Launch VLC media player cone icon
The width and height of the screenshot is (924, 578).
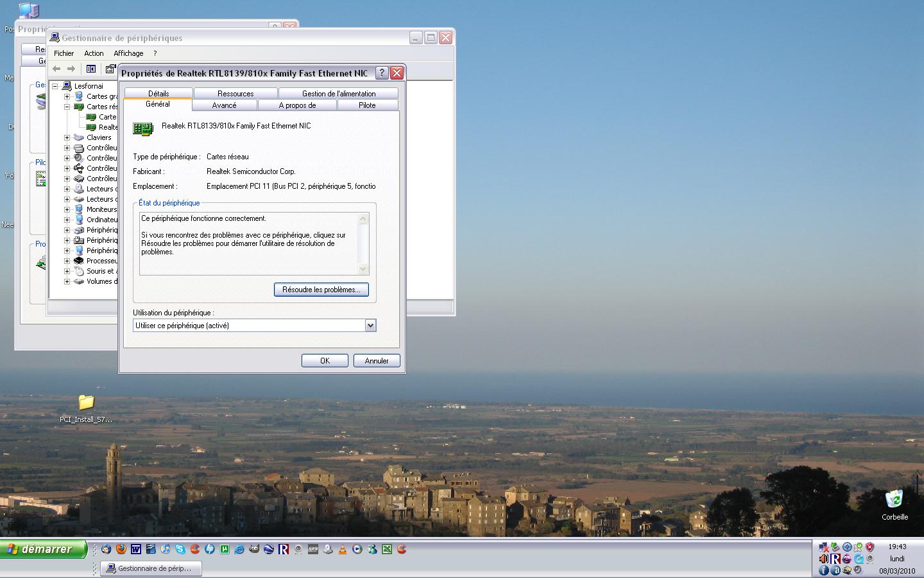[x=343, y=549]
